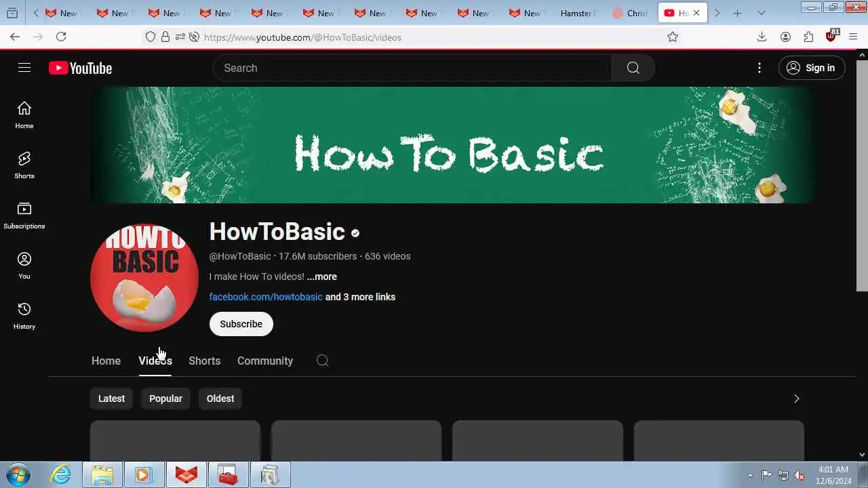Select the Oldest filter chip
The image size is (868, 488).
click(220, 399)
